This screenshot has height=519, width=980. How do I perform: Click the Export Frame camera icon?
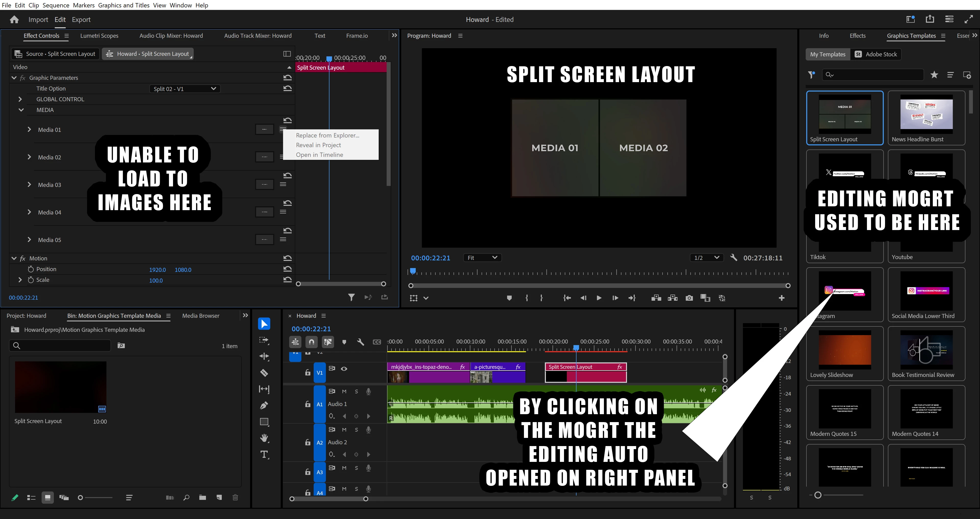point(689,298)
